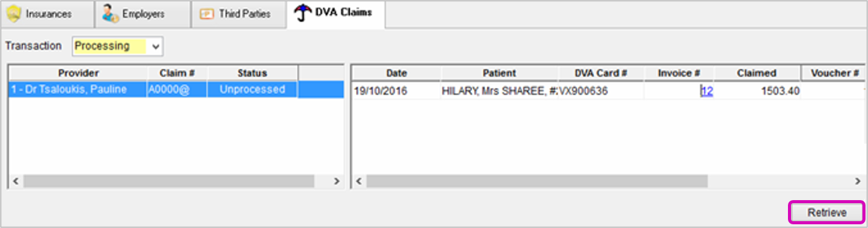Click the Insurances shield icon
The width and height of the screenshot is (868, 228).
14,13
